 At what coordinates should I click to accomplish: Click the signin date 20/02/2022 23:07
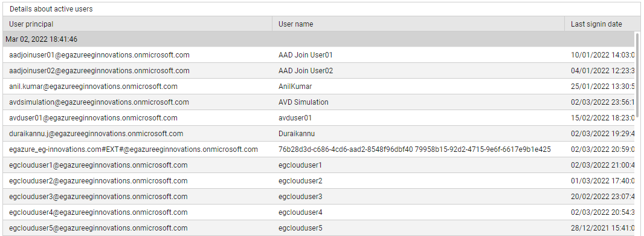click(603, 197)
